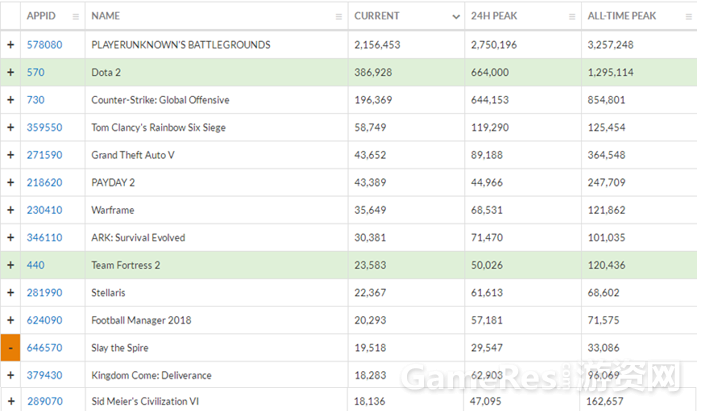Expand the PAYDAY 2 row
The width and height of the screenshot is (706, 411).
point(10,182)
